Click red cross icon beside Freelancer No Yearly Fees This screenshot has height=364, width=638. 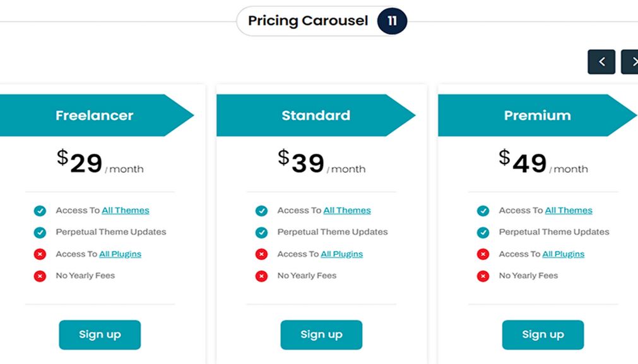(40, 276)
